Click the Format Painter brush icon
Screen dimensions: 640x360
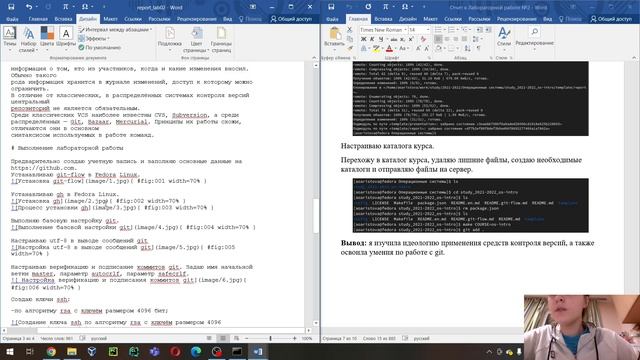point(350,48)
